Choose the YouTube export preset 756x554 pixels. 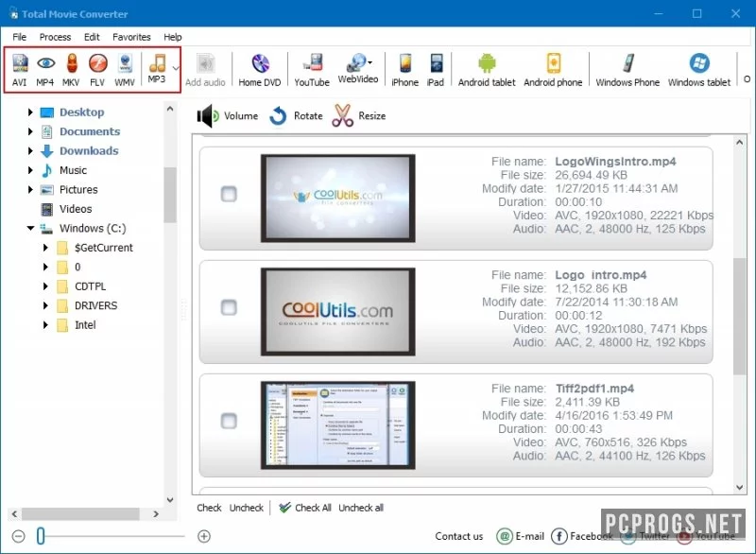(x=312, y=70)
